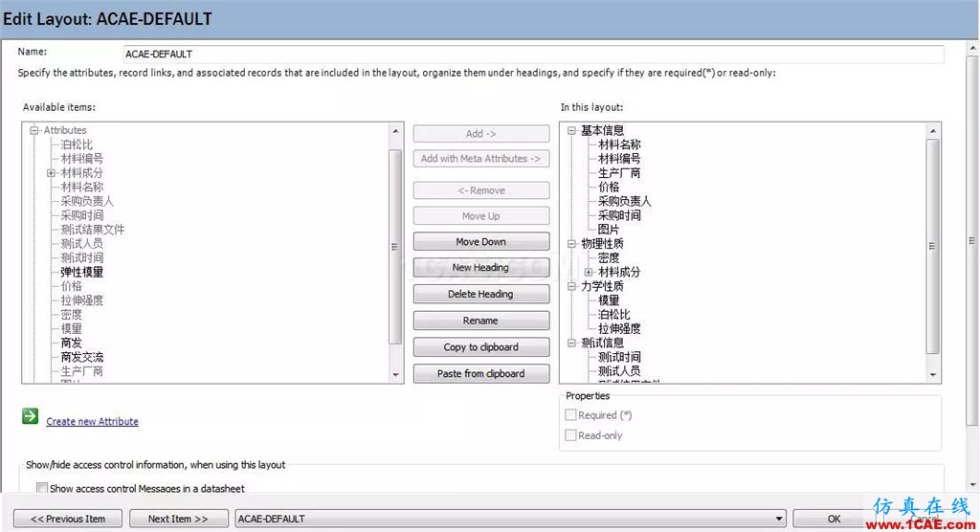This screenshot has width=980, height=532.
Task: Collapse the 力学性质 heading
Action: (571, 286)
